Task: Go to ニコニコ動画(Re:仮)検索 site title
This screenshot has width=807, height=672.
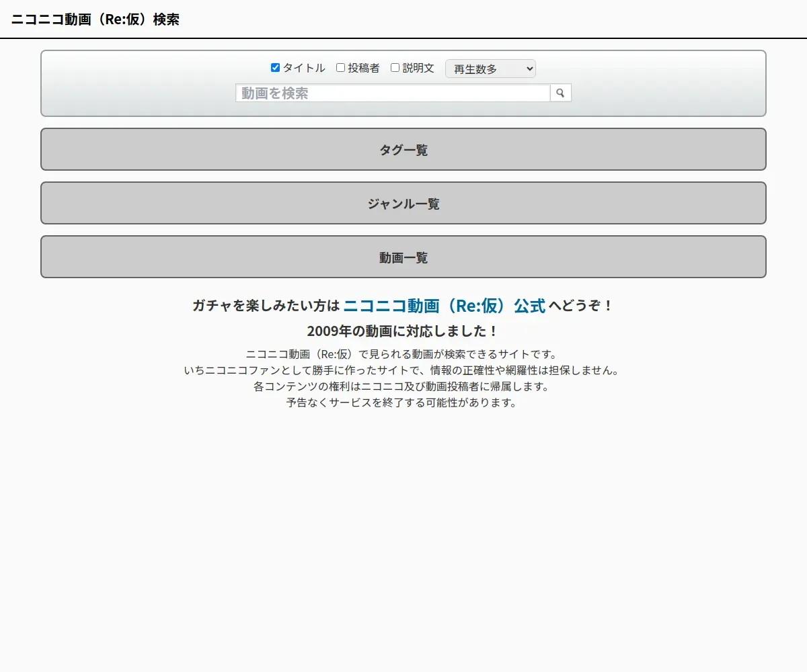Action: [95, 19]
